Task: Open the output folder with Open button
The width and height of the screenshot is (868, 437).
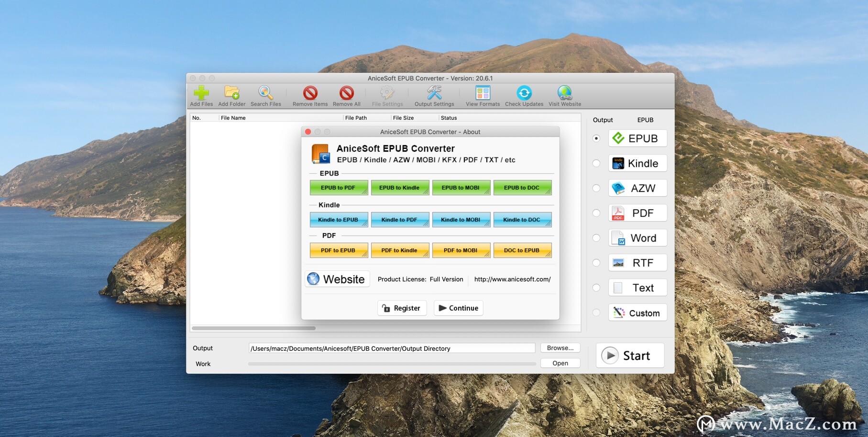Action: click(x=560, y=363)
